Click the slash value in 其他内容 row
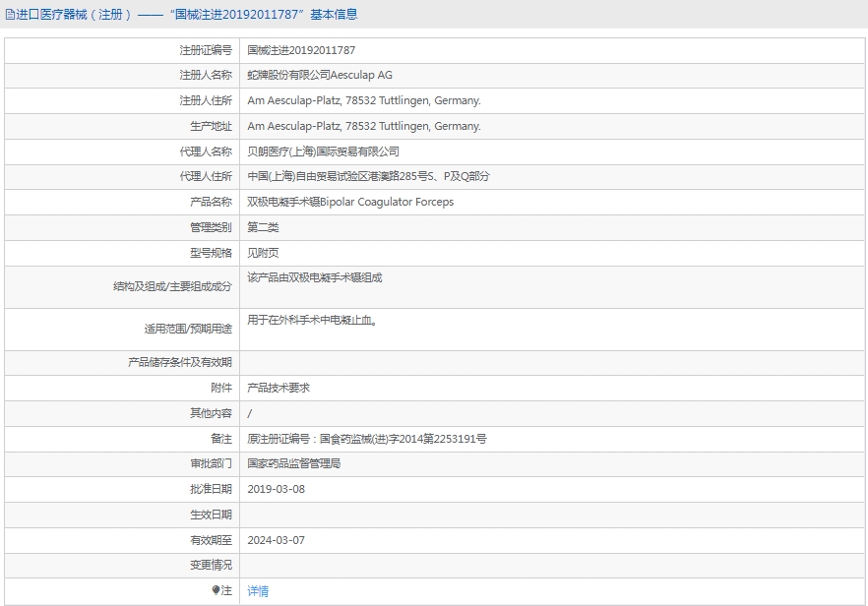 pos(250,413)
